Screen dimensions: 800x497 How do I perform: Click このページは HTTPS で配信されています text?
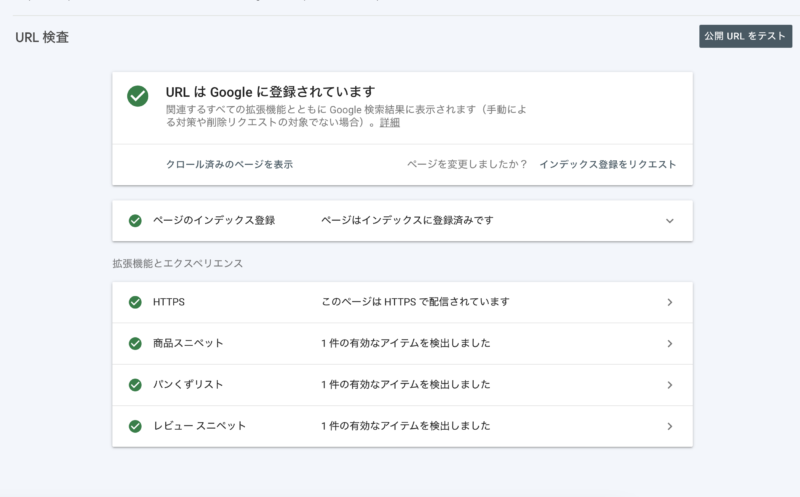point(415,302)
